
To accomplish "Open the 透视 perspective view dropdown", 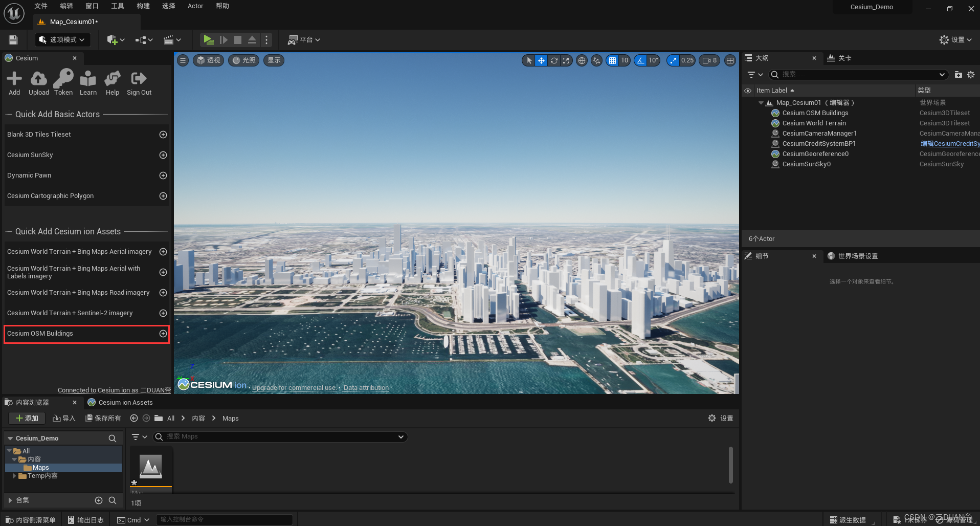I will tap(208, 60).
